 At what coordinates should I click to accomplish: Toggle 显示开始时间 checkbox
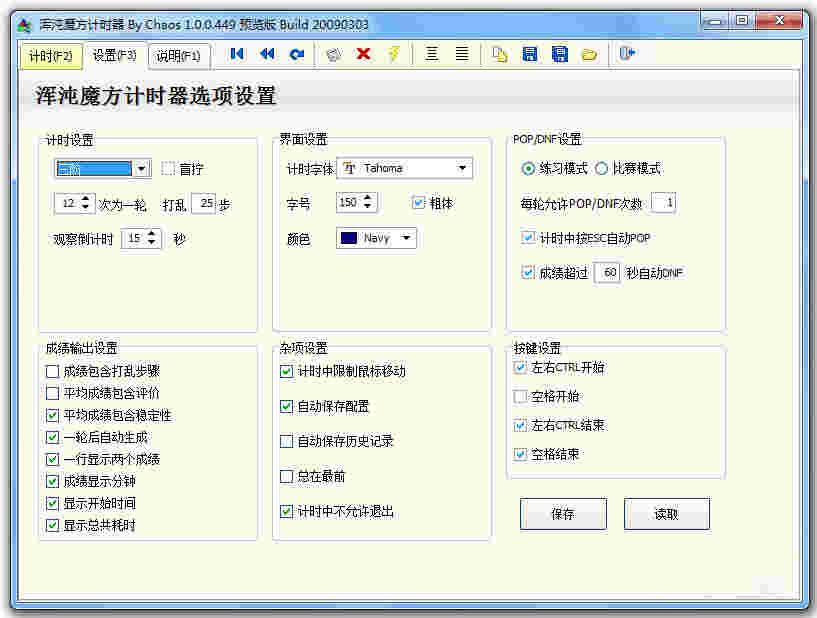pos(53,503)
